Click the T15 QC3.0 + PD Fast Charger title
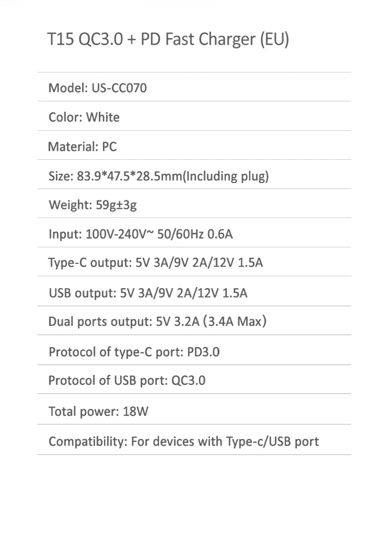This screenshot has width=392, height=534. 168,39
